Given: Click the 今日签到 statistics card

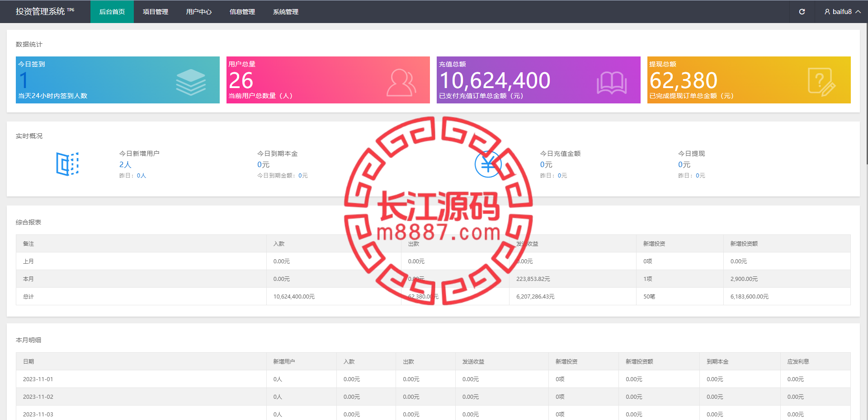Looking at the screenshot, I should pyautogui.click(x=118, y=80).
